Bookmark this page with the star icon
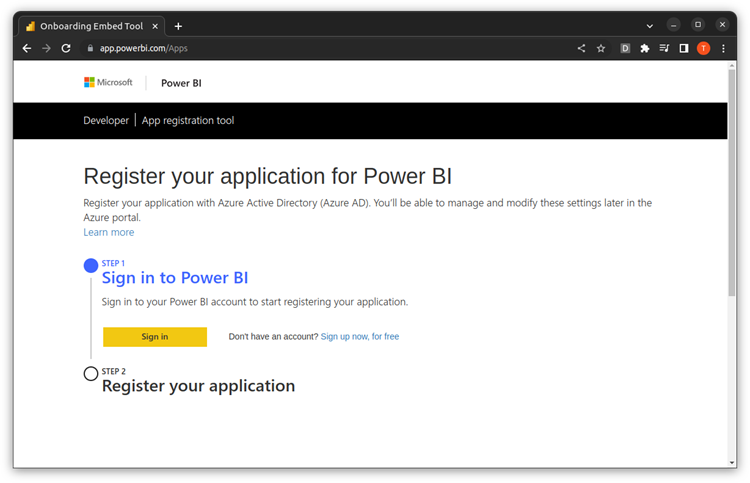Viewport: 750px width, 483px height. coord(601,48)
